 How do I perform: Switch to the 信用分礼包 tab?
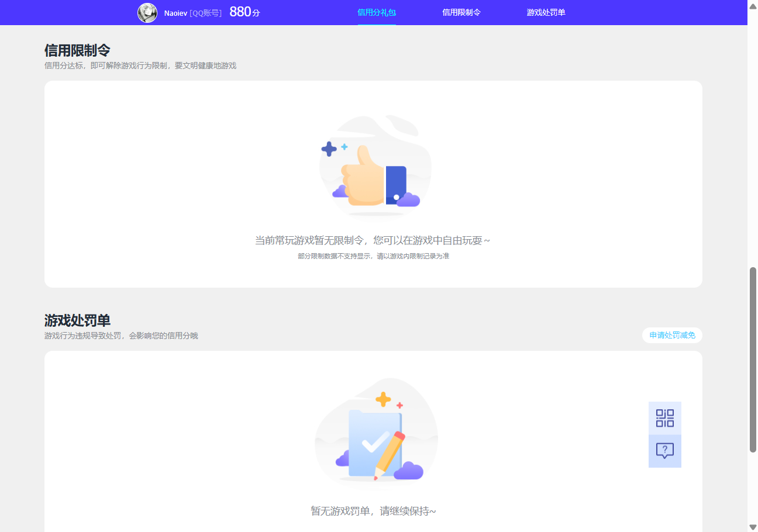pyautogui.click(x=377, y=12)
